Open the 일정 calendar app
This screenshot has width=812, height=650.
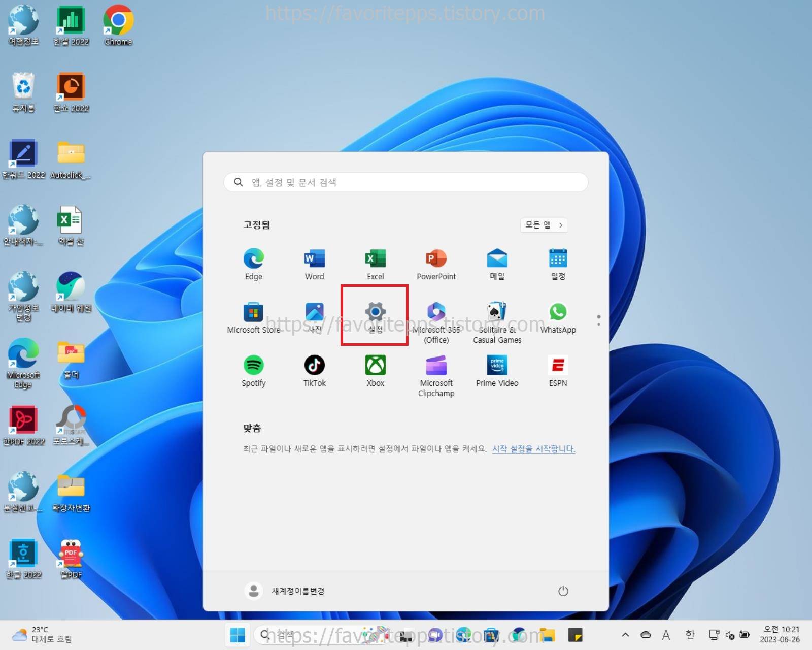[558, 264]
